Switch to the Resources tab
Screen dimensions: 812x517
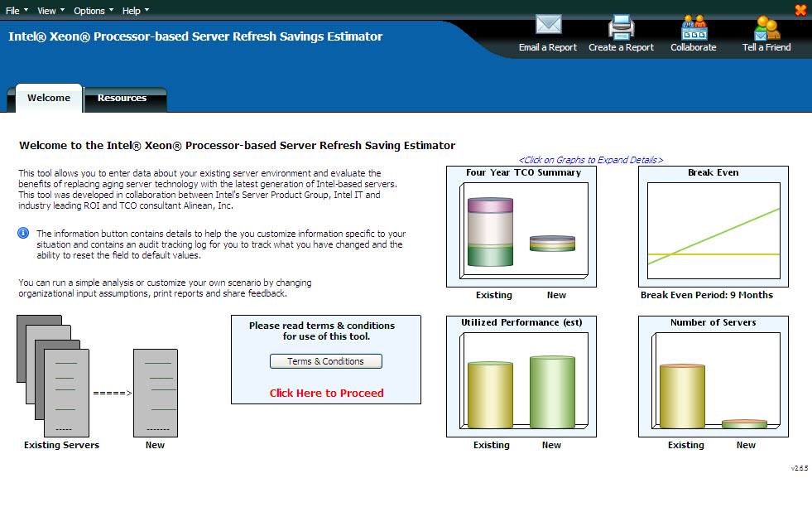pyautogui.click(x=125, y=98)
